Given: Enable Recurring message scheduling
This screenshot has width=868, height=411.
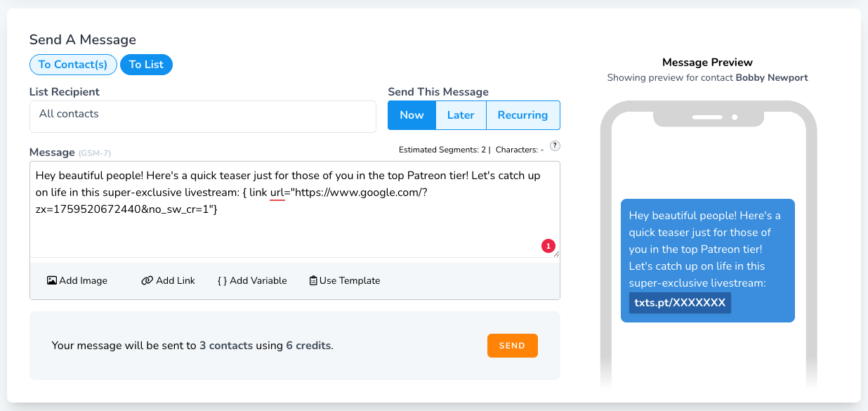Looking at the screenshot, I should point(522,115).
